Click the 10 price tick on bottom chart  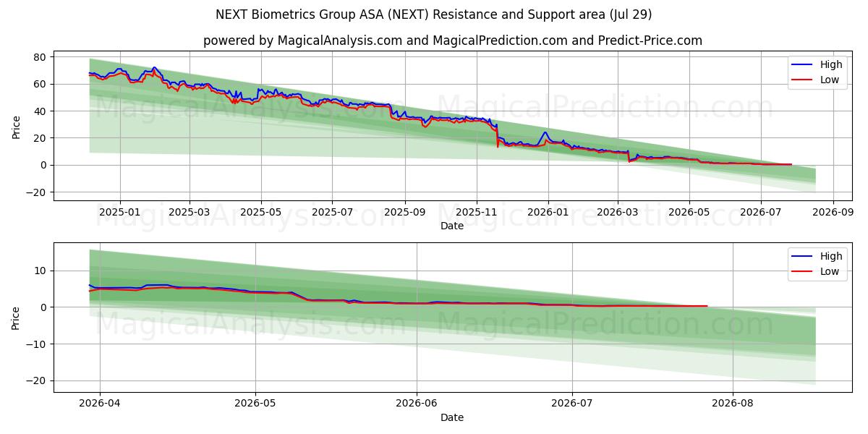tap(41, 271)
